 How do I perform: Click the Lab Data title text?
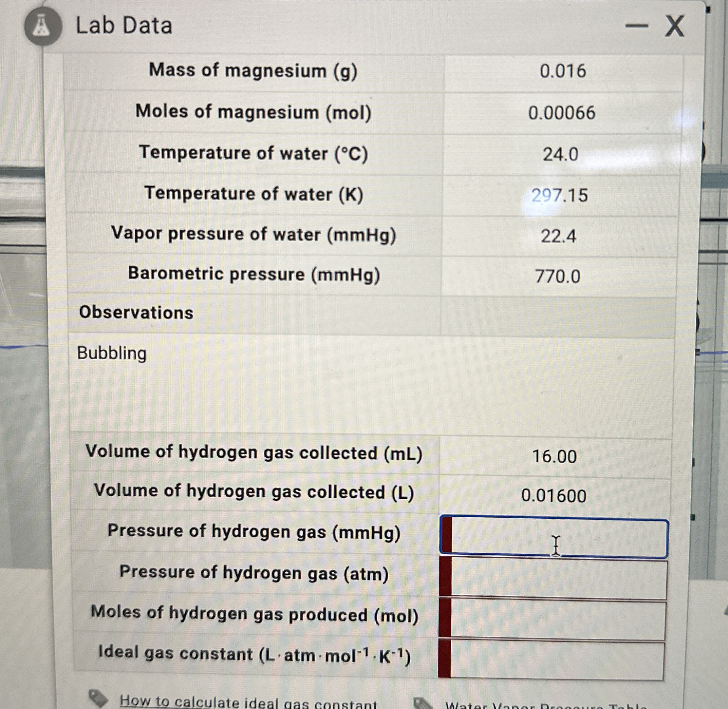click(124, 26)
